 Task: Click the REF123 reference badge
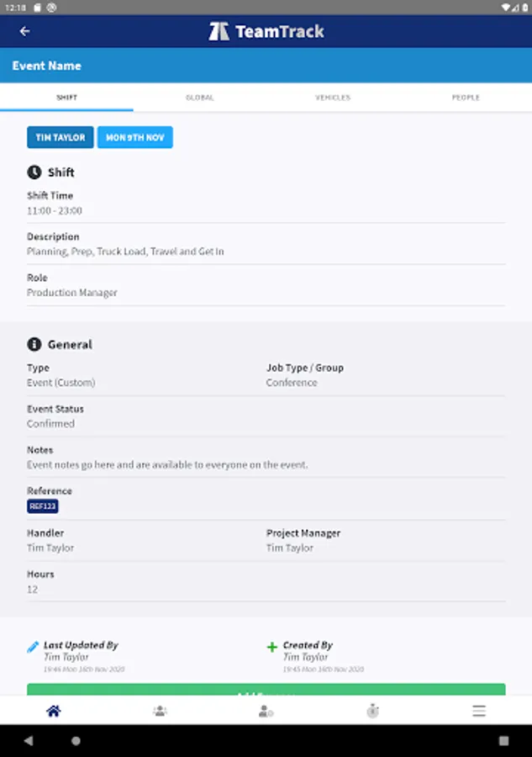coord(43,506)
